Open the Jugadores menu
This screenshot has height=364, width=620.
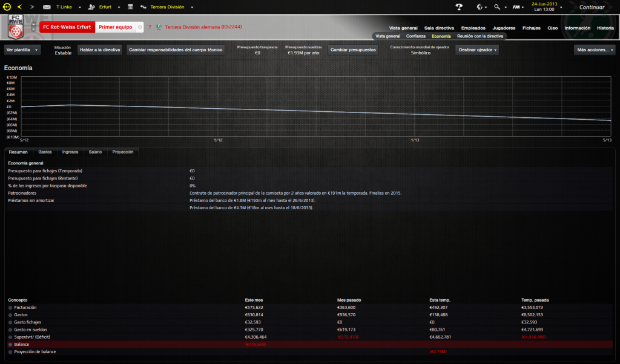[504, 28]
